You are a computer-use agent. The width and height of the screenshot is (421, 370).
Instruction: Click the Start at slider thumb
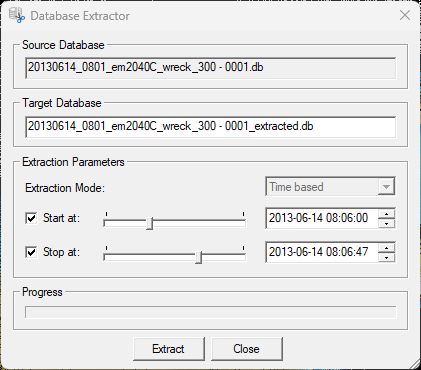click(x=150, y=223)
